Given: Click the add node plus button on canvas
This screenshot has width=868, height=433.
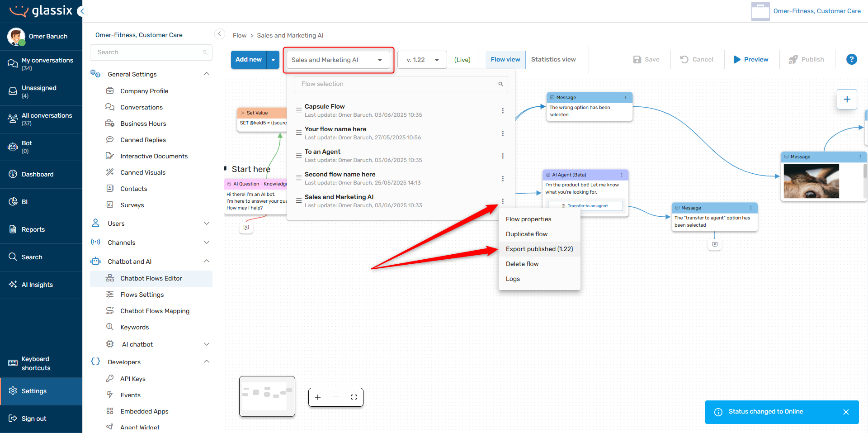Looking at the screenshot, I should coord(847,99).
